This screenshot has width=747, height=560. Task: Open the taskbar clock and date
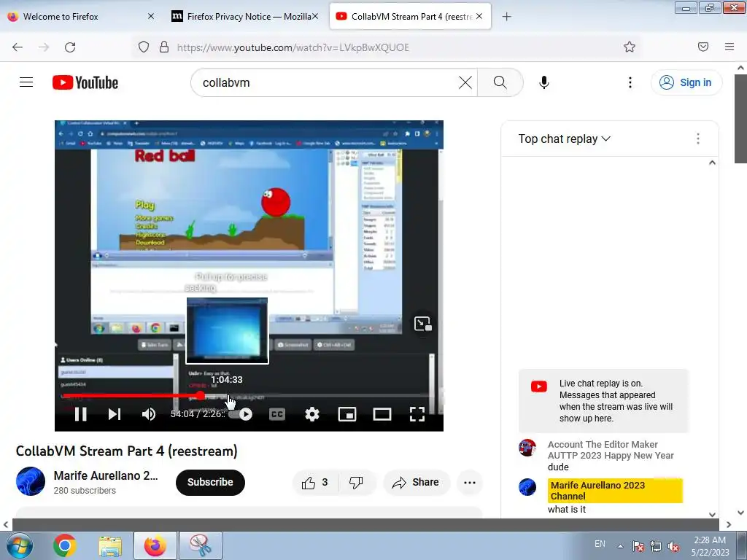710,546
